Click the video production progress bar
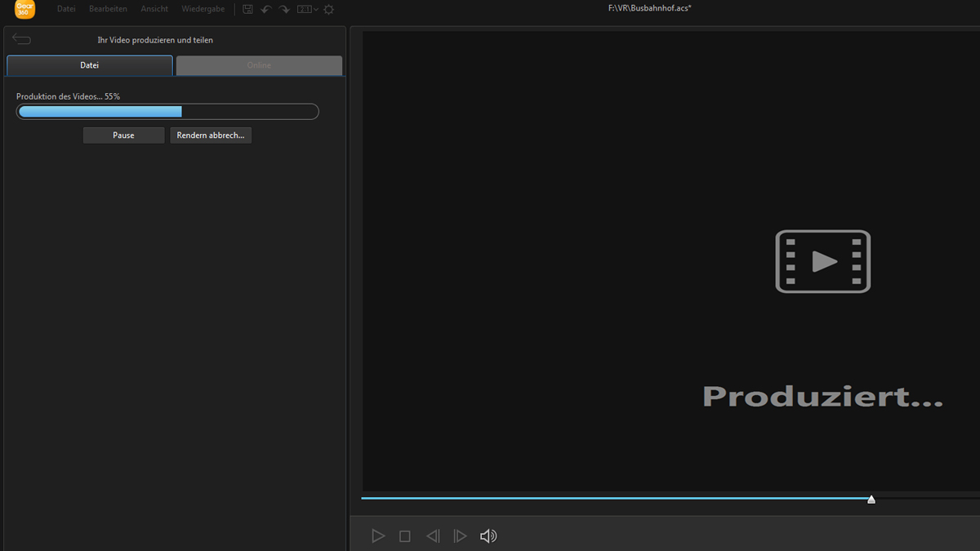Screen dimensions: 980x551 [167, 112]
